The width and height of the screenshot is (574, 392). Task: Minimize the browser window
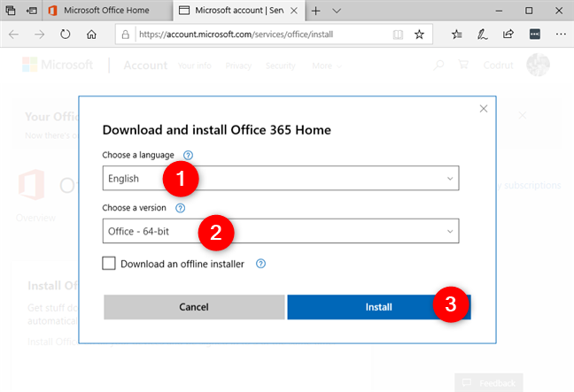(499, 11)
